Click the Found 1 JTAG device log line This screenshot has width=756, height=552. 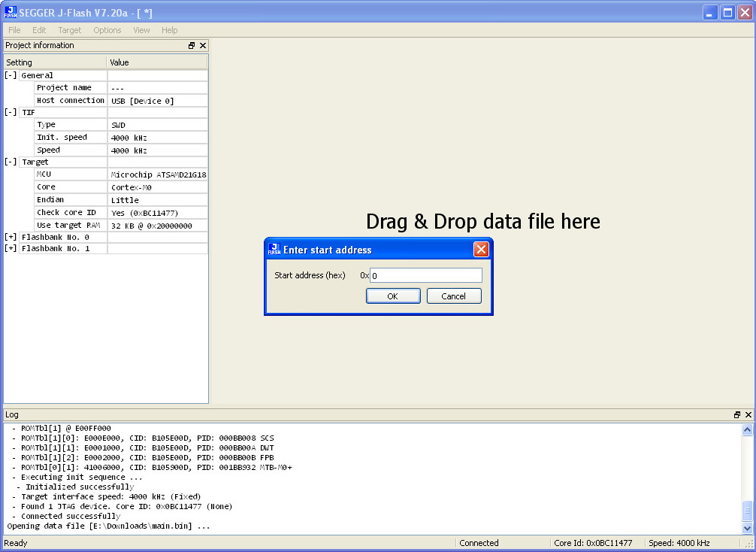tap(122, 506)
